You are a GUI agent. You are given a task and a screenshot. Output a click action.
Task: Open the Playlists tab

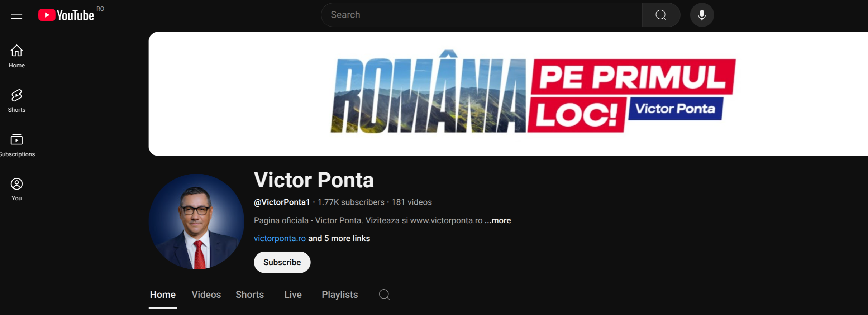pos(339,295)
